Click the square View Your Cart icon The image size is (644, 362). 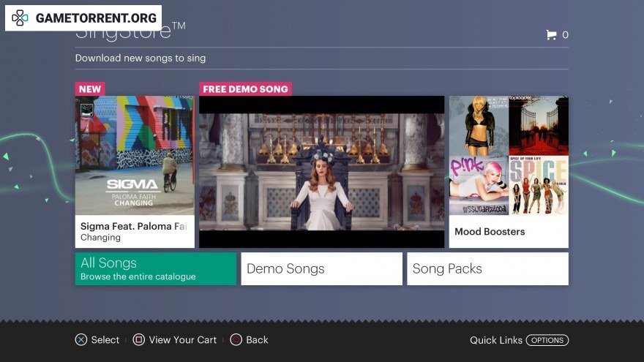pos(139,340)
